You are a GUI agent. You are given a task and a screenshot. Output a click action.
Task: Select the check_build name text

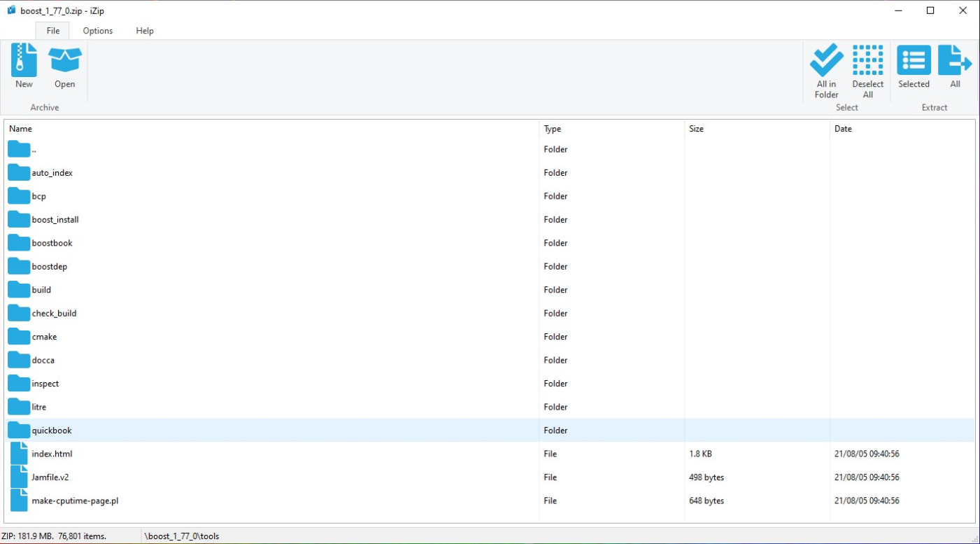pos(55,314)
